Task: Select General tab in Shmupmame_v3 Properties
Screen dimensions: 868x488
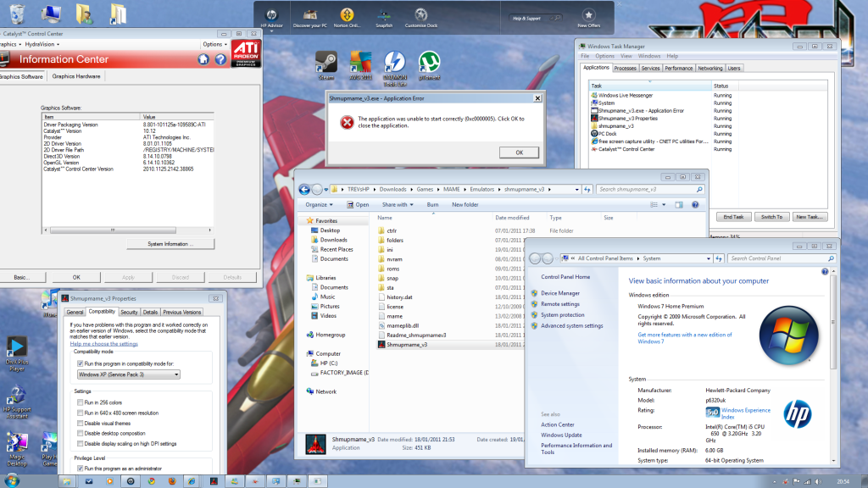Action: (75, 312)
